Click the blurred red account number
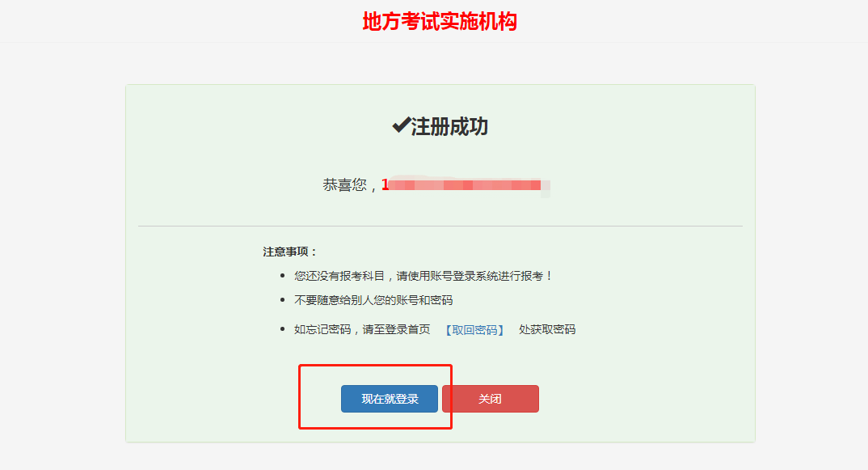 point(464,185)
